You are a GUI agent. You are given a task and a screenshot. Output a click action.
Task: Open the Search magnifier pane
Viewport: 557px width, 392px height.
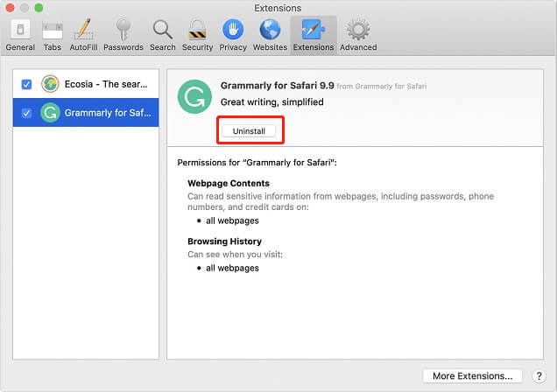click(x=162, y=36)
